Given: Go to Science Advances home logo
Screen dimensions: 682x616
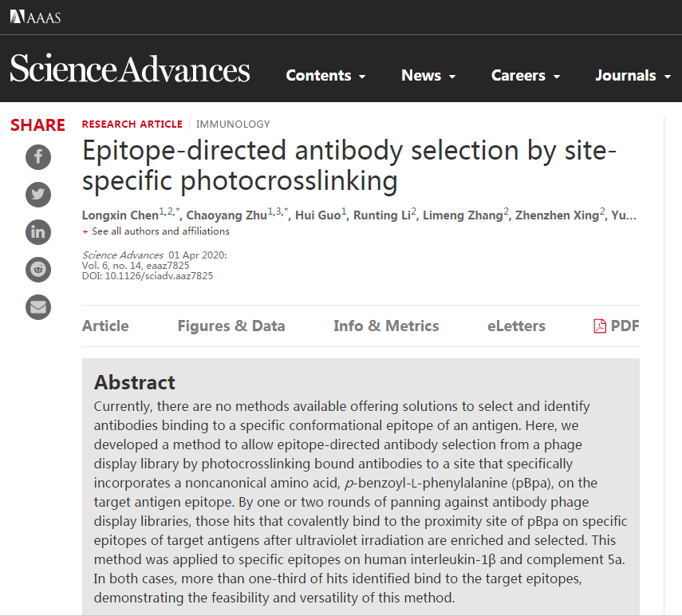Looking at the screenshot, I should click(130, 69).
